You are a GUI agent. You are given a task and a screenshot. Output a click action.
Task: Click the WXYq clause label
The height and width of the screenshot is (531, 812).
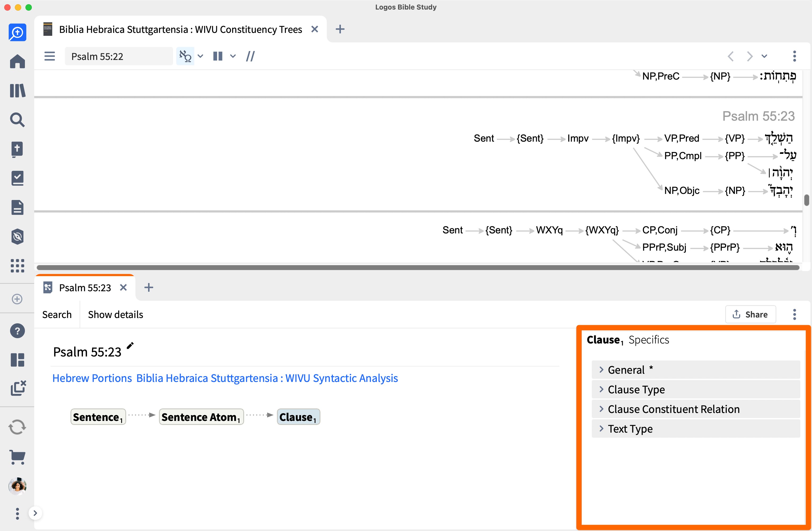click(x=549, y=230)
